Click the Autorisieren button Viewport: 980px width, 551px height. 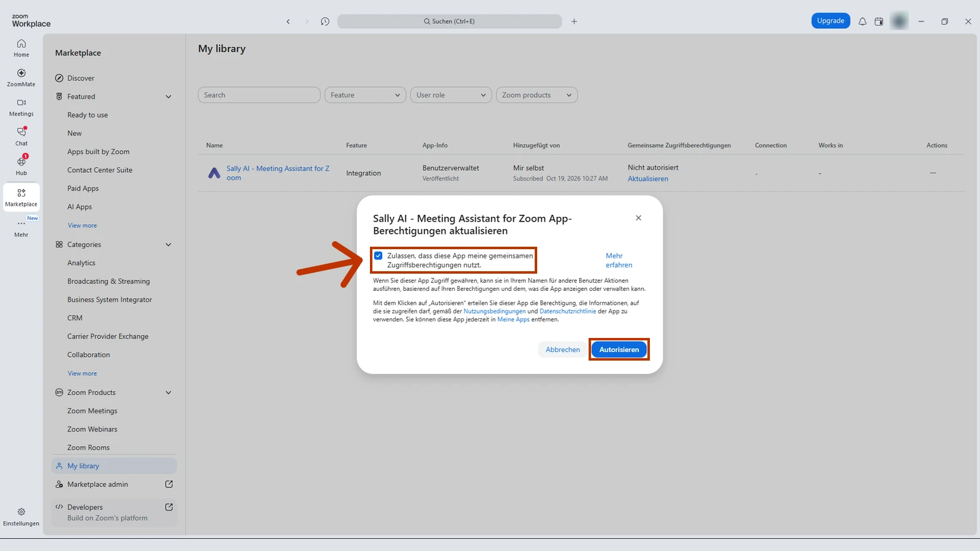coord(619,350)
